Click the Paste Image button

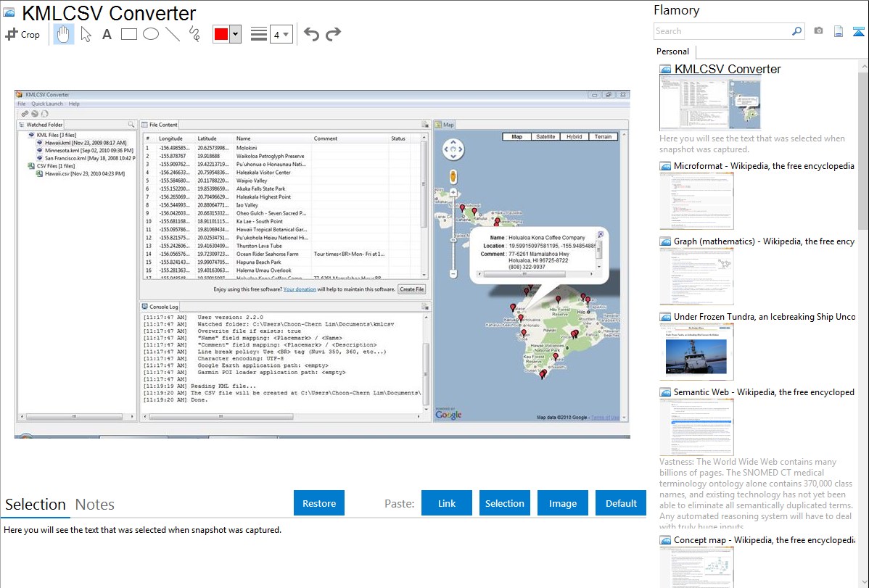562,503
